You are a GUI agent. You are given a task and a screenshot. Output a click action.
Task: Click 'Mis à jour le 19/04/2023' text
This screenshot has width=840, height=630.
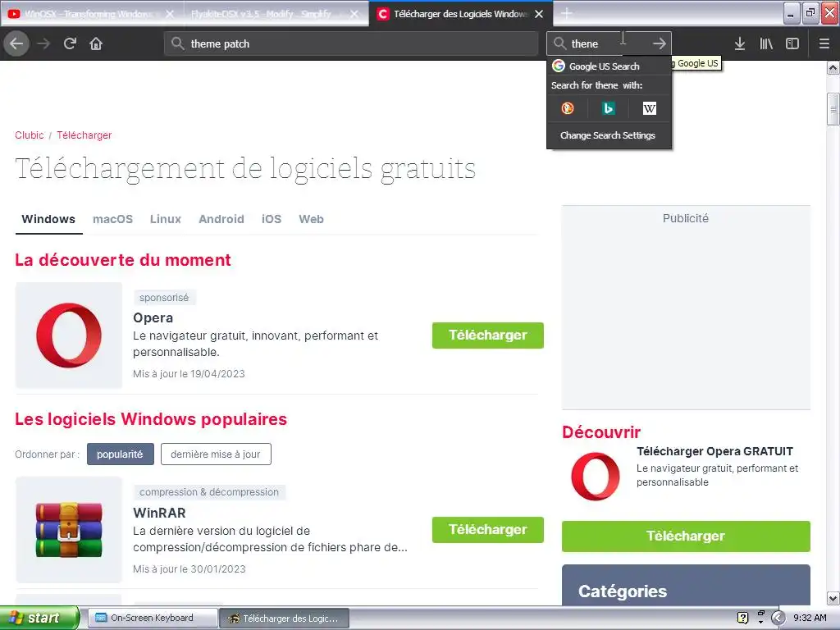pyautogui.click(x=189, y=374)
